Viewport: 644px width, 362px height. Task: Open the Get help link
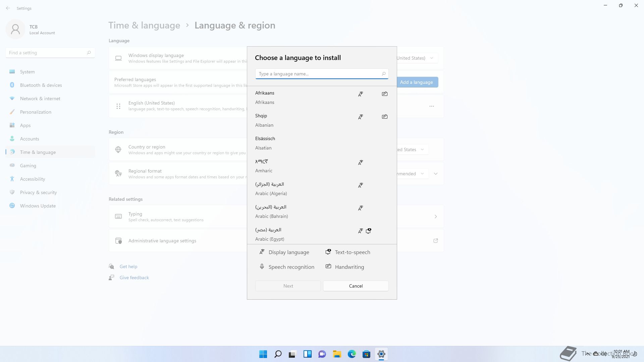(128, 266)
